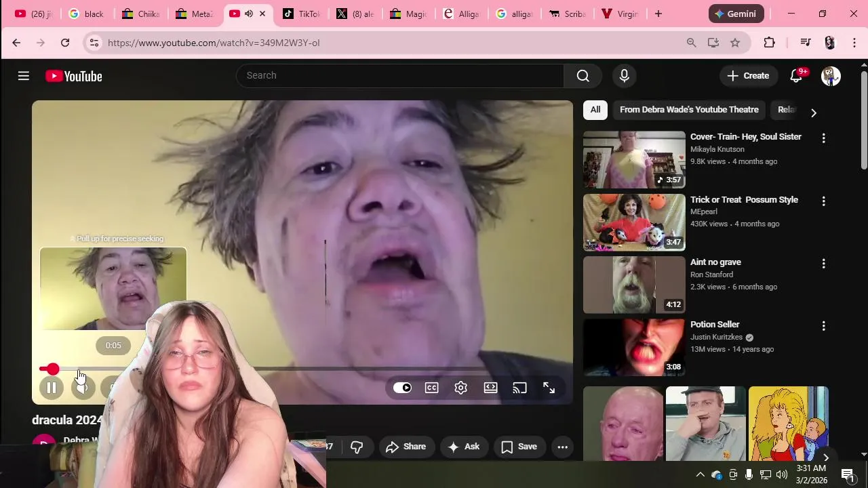Click the video progress bar scrubber

click(x=53, y=369)
